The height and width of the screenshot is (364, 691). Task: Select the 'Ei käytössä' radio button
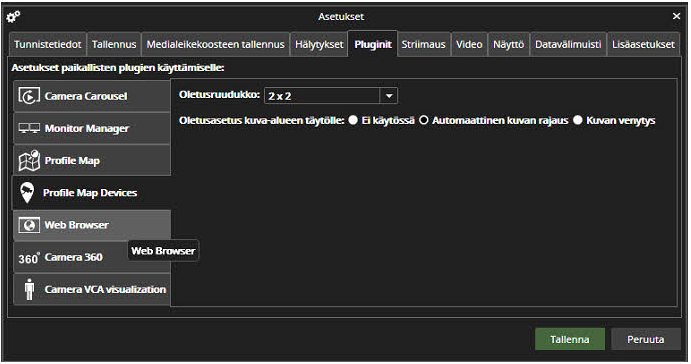point(353,120)
